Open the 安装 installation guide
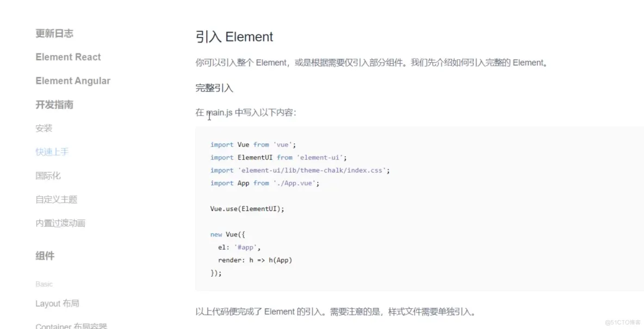This screenshot has height=329, width=644. tap(44, 128)
